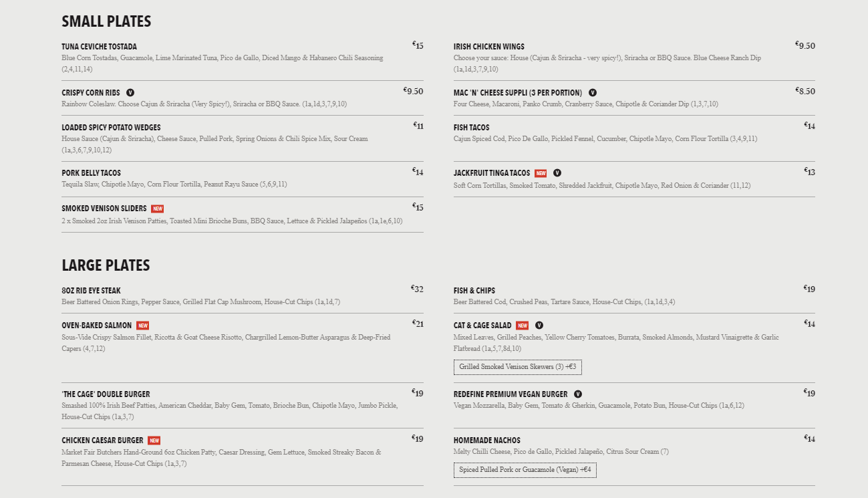The image size is (868, 498).
Task: Click the NEW badge beside Cat & Cage Salad
Action: point(522,326)
